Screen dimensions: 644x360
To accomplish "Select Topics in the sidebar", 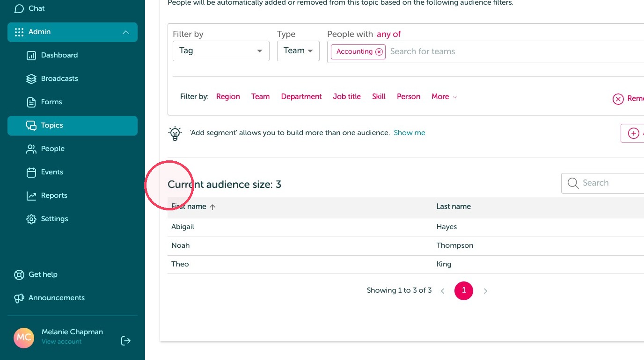I will [x=73, y=125].
